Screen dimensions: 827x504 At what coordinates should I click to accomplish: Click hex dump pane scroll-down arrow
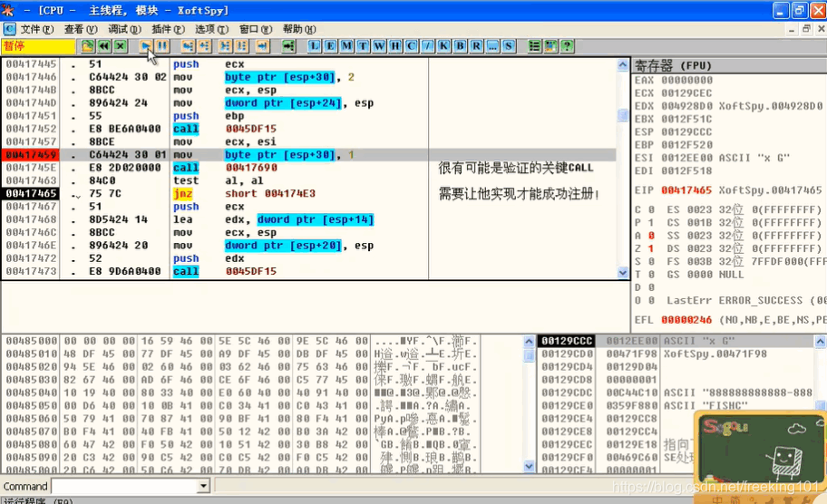529,466
